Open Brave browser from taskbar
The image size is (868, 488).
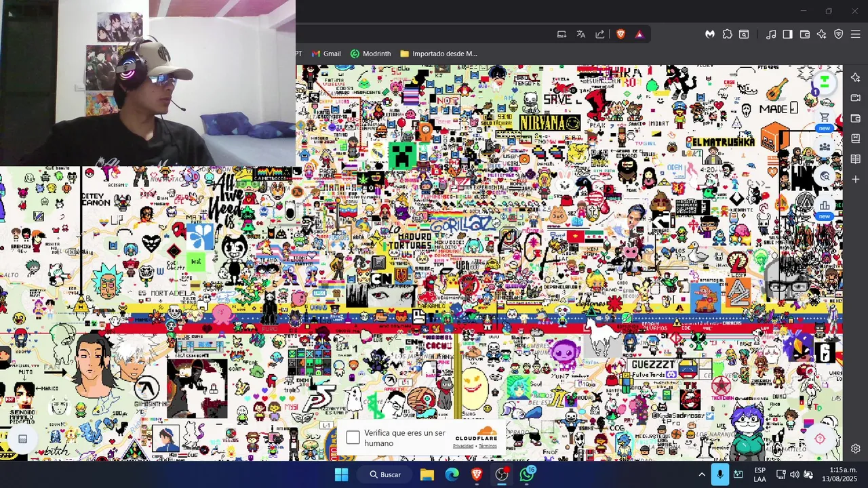[x=477, y=474]
